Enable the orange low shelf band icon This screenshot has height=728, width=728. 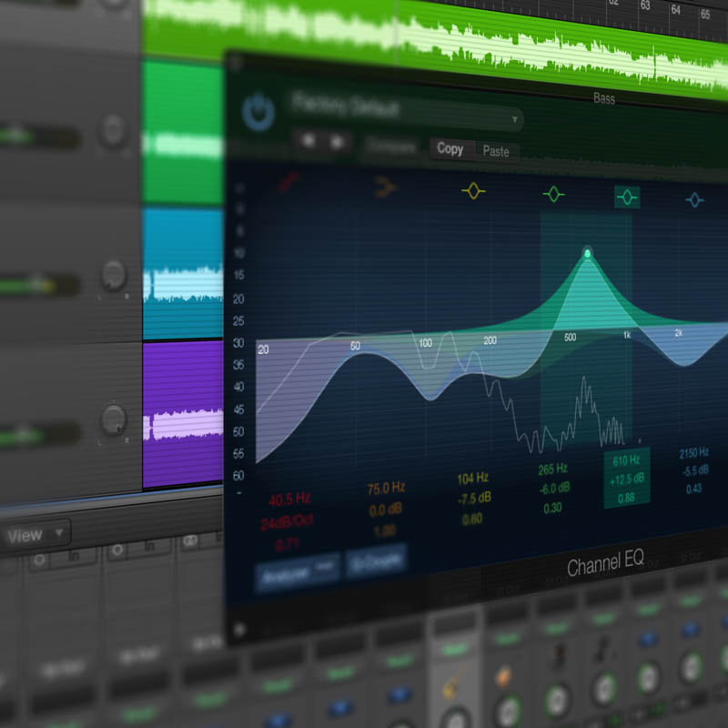tap(386, 188)
